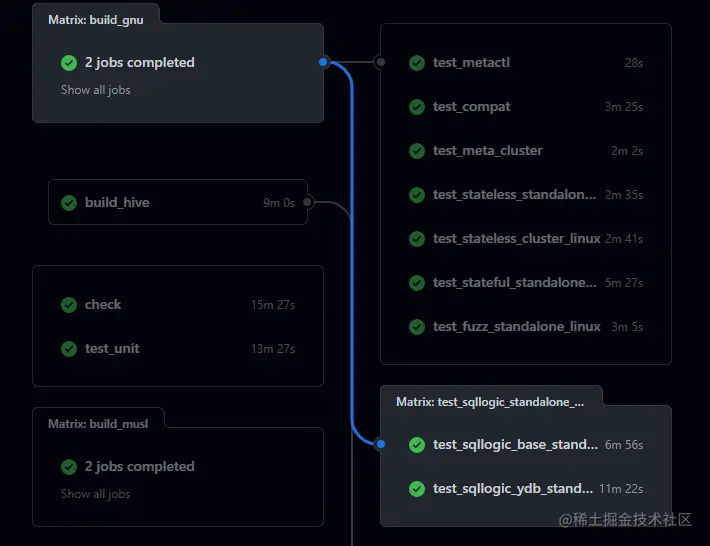Click the 28s duration of test_metactl
Viewport: 710px width, 546px height.
[634, 63]
